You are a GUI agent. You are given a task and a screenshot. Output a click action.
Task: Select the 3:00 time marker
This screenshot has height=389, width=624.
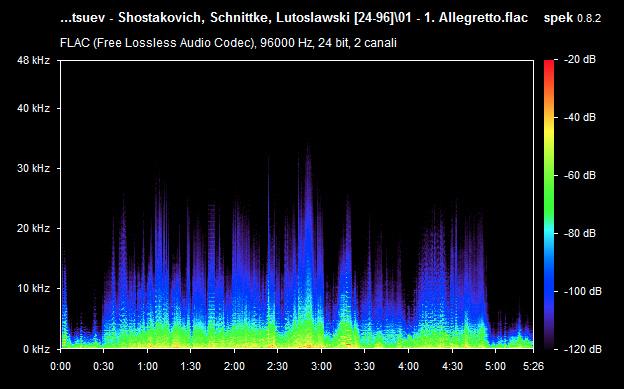(322, 366)
